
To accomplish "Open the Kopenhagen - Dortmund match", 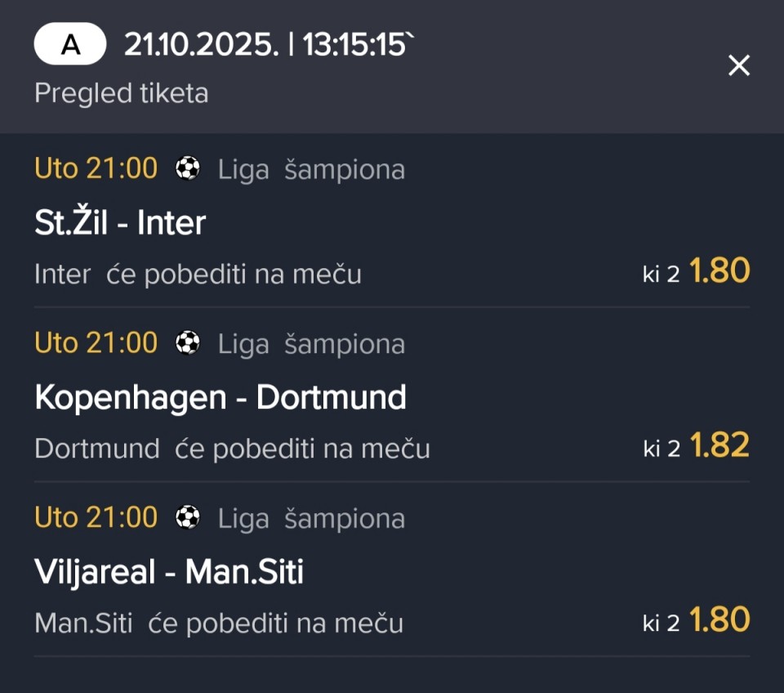I will pos(220,397).
